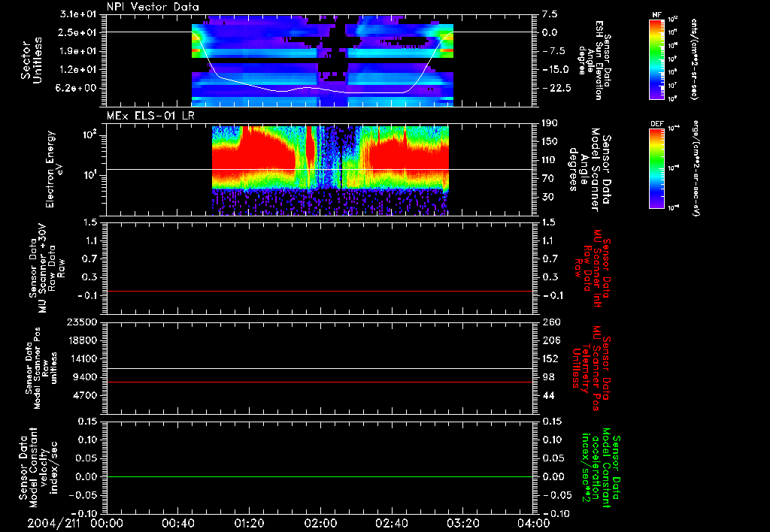
Task: Click the '1.9e+01' sector tick value
Action: coord(78,51)
